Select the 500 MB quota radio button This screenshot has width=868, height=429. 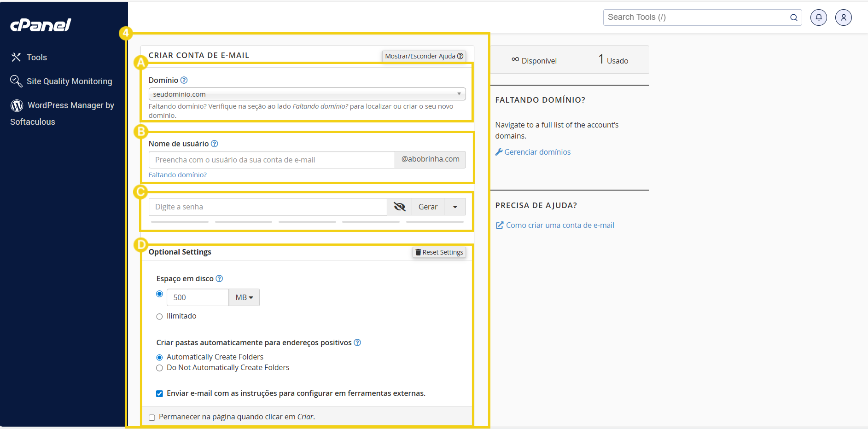pos(160,294)
